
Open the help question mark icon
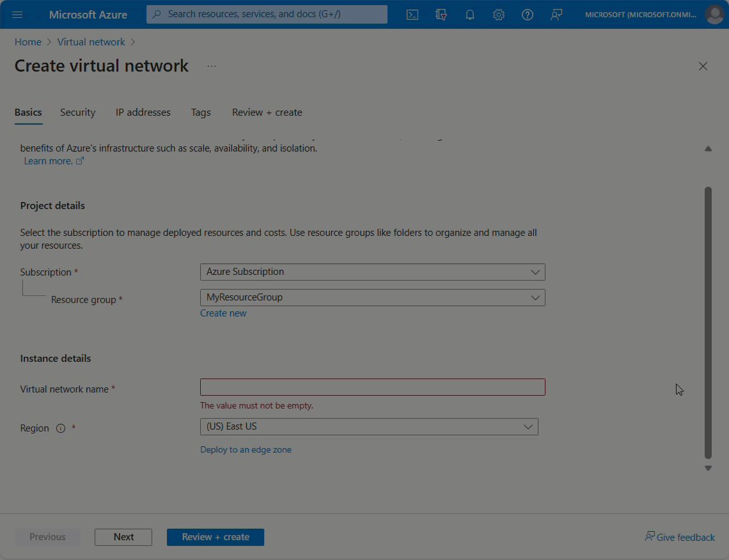click(527, 15)
